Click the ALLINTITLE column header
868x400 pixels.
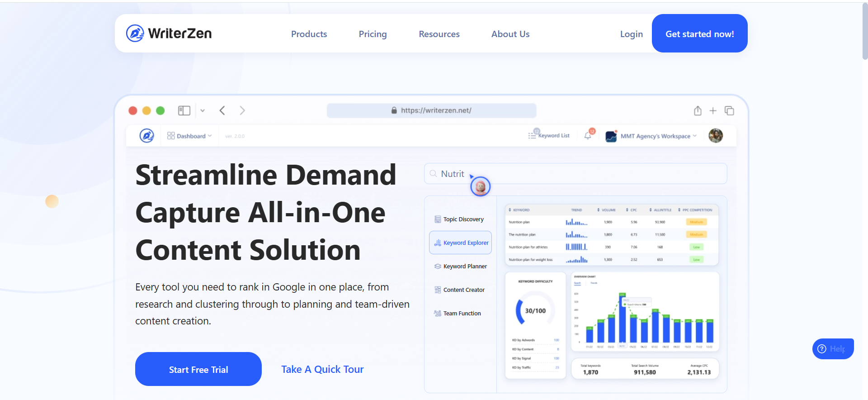point(660,210)
